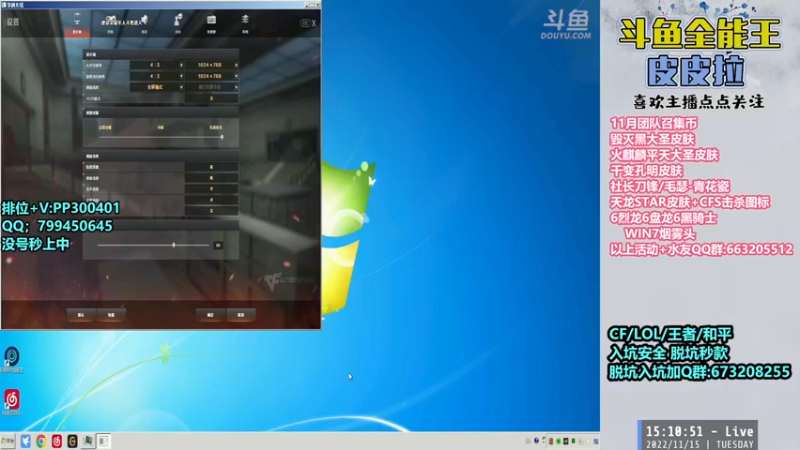Image resolution: width=800 pixels, height=450 pixels.
Task: Select the right quality preset label
Action: tap(215, 128)
